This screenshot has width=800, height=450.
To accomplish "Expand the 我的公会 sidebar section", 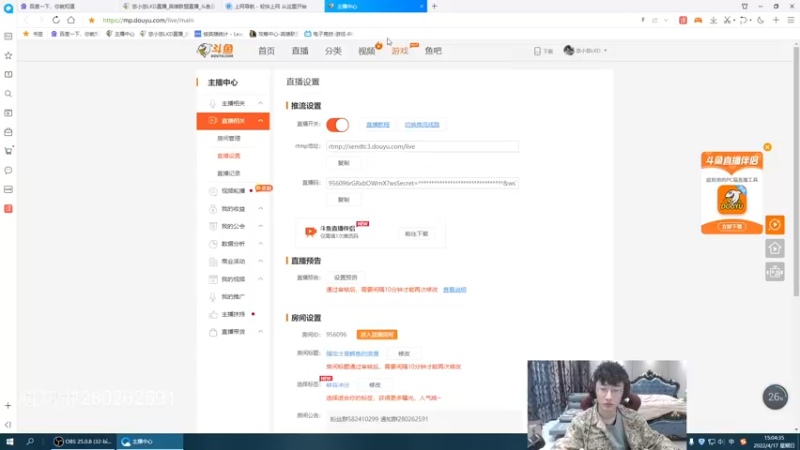I will tap(261, 226).
